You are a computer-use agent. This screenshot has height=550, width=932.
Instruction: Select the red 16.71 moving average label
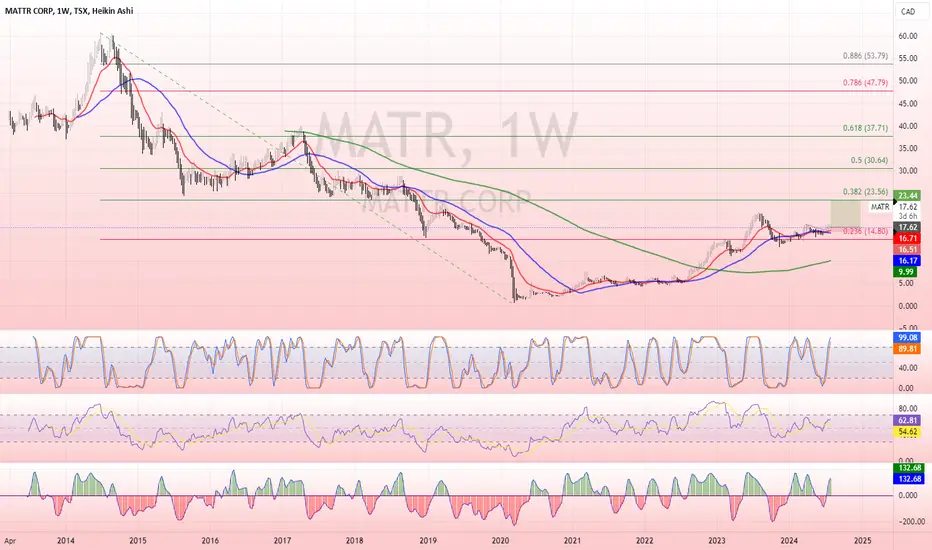(x=908, y=238)
